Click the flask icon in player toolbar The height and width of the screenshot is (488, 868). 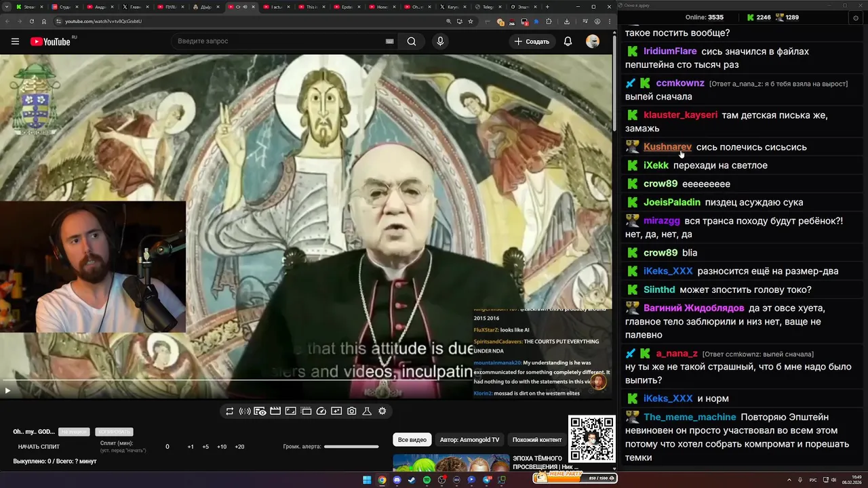pos(367,411)
